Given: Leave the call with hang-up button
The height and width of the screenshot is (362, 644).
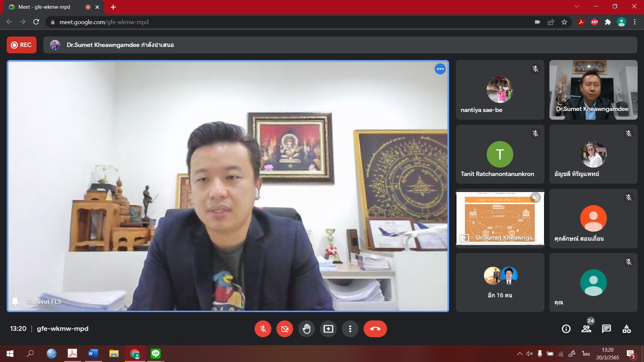Looking at the screenshot, I should [375, 329].
